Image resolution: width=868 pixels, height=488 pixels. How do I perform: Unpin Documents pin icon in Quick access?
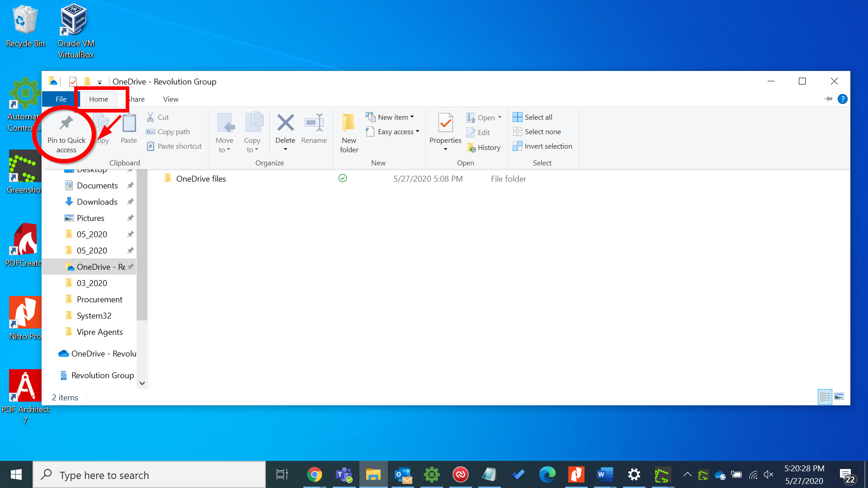point(130,185)
